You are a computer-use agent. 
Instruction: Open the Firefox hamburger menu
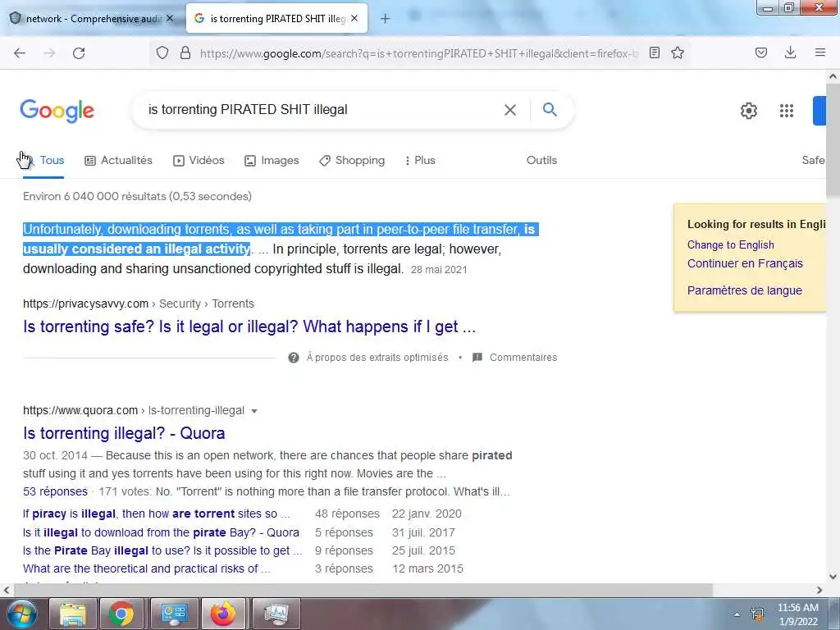[x=820, y=52]
